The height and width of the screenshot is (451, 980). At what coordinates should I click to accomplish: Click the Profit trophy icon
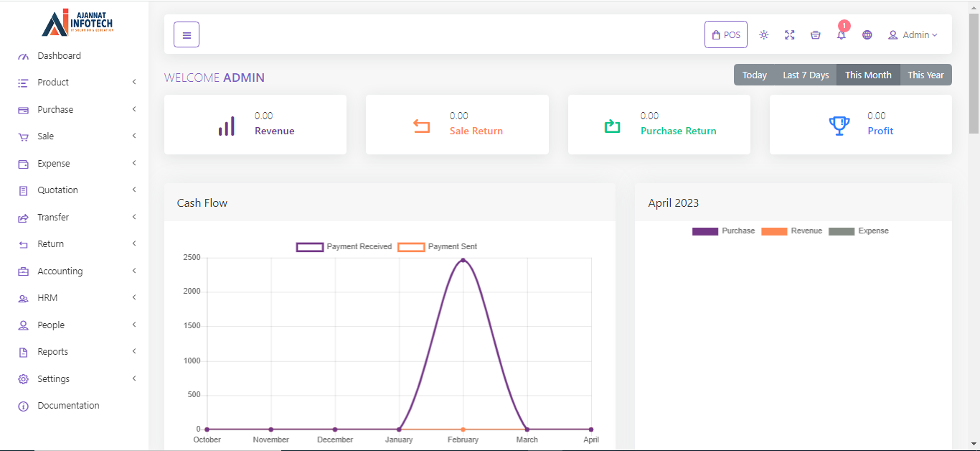click(839, 125)
